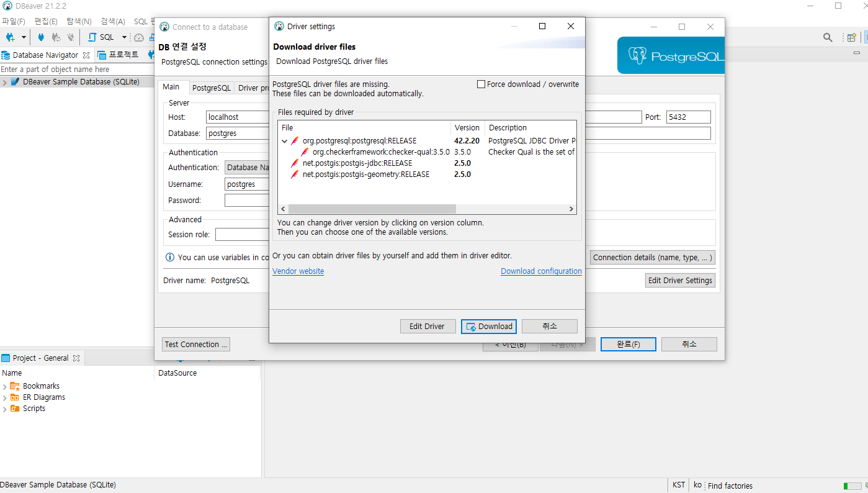Open the SQL editor toolbar button
Image resolution: width=868 pixels, height=493 pixels.
tap(102, 37)
